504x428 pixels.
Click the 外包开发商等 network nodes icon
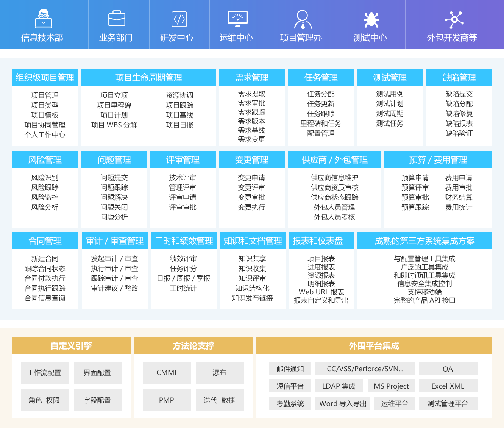[454, 20]
